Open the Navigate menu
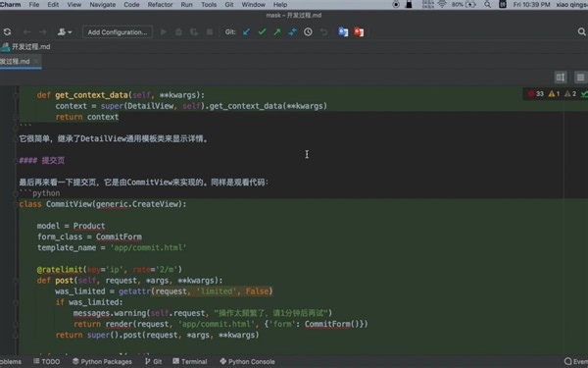The height and width of the screenshot is (368, 588). coord(102,5)
